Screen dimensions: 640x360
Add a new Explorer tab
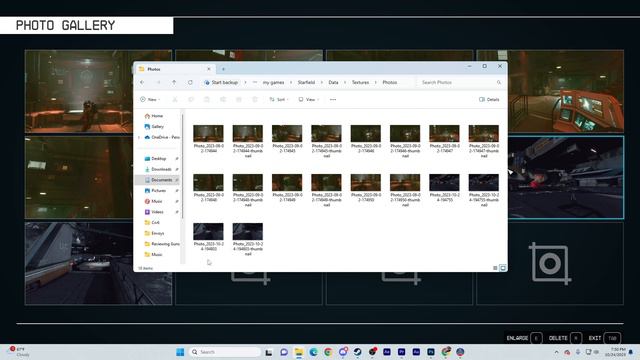(x=223, y=69)
